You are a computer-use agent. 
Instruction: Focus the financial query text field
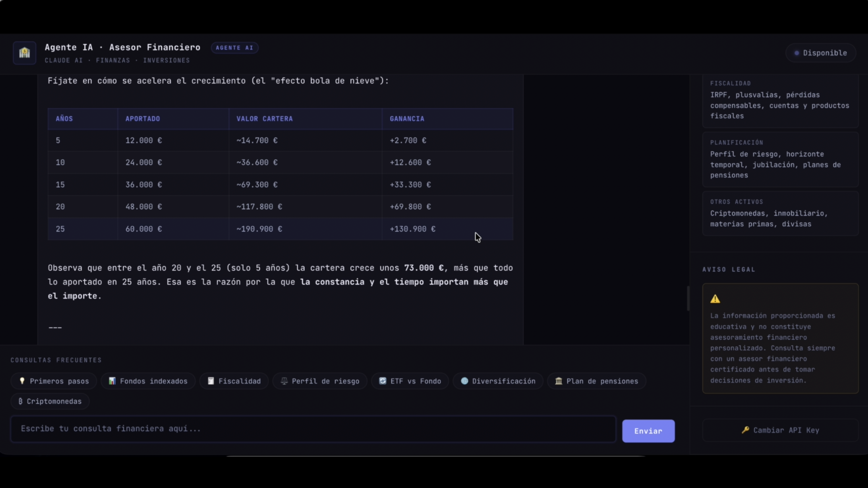313,429
